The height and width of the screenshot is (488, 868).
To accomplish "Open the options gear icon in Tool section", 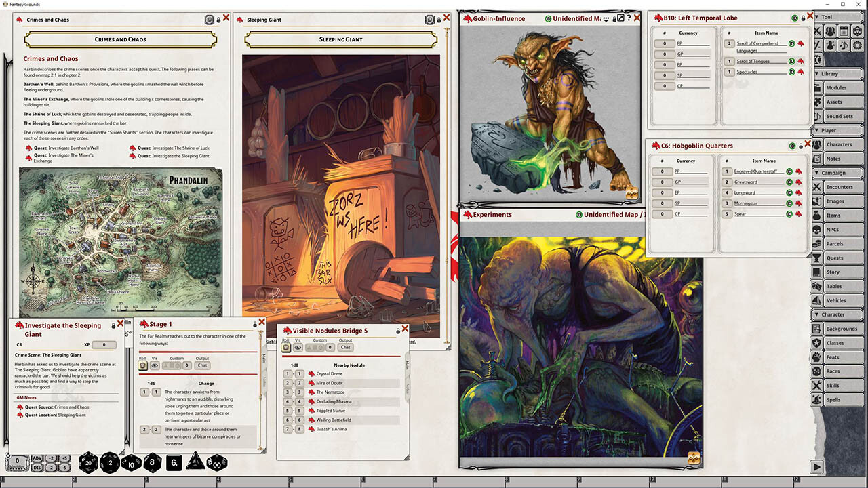I will [857, 45].
